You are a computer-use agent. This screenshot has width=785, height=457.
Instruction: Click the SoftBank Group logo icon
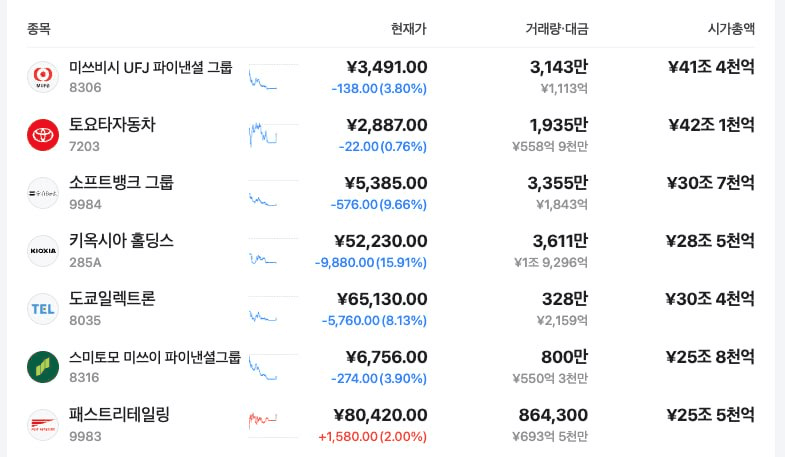[x=43, y=193]
